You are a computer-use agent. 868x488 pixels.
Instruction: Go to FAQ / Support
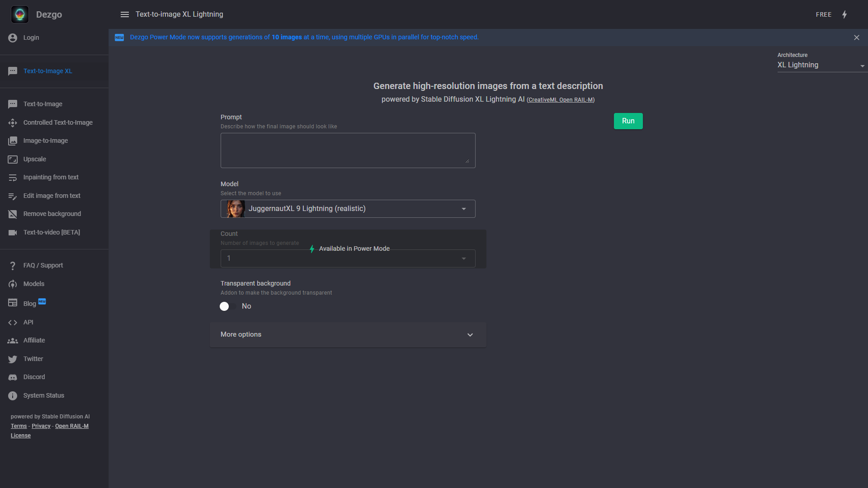(x=43, y=265)
